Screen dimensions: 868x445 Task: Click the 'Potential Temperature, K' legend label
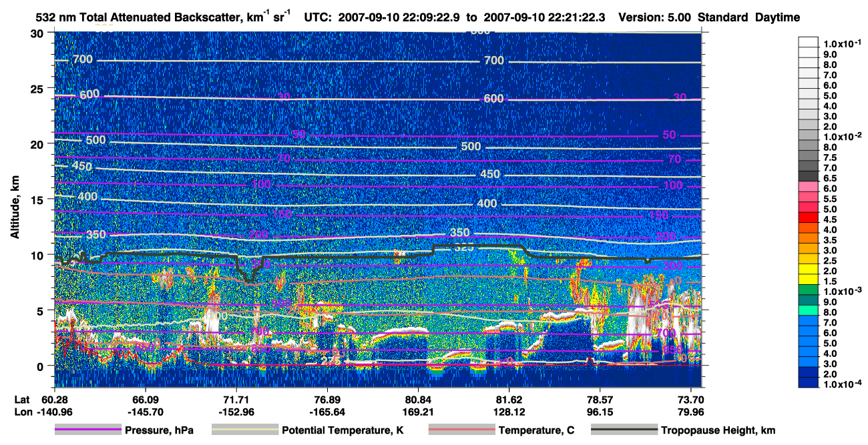click(343, 430)
